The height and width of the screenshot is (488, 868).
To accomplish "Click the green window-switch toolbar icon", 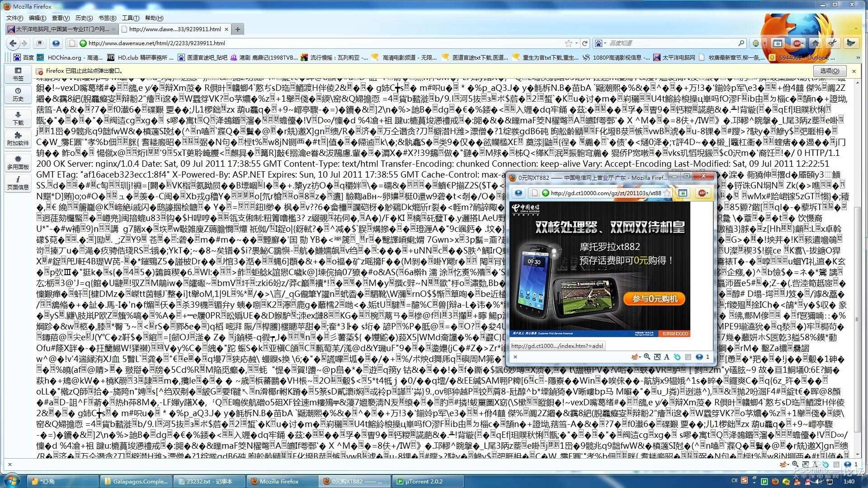I will coord(778,43).
